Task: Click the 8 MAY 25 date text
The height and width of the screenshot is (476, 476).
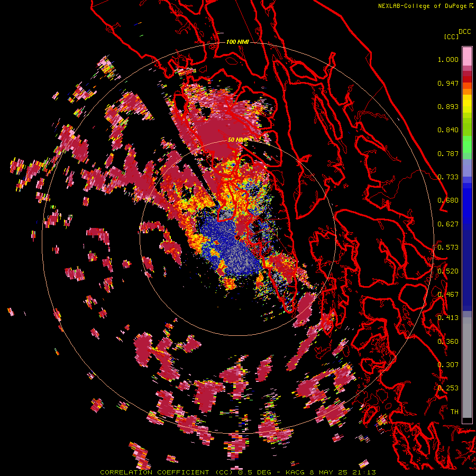Action: pyautogui.click(x=329, y=472)
